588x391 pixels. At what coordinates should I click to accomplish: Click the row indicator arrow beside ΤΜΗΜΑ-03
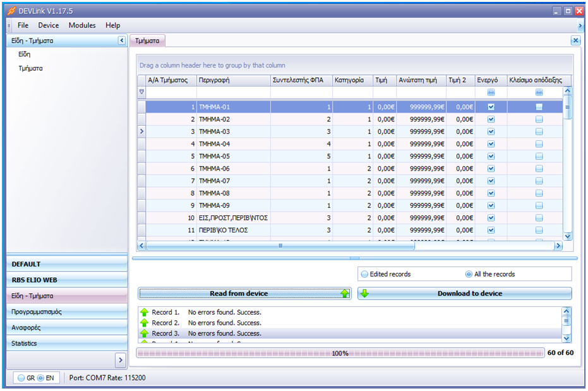pos(141,131)
